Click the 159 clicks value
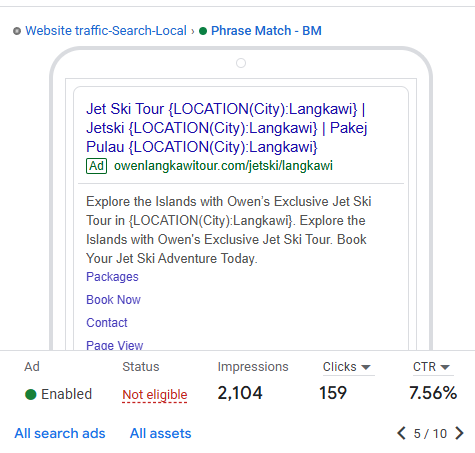The height and width of the screenshot is (453, 475). point(333,393)
